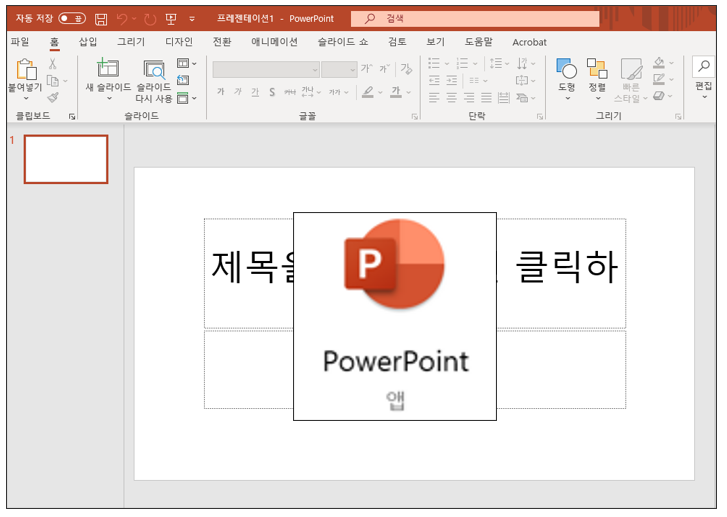Image resolution: width=727 pixels, height=517 pixels.
Task: Click the Text Direction icon
Action: [523, 63]
